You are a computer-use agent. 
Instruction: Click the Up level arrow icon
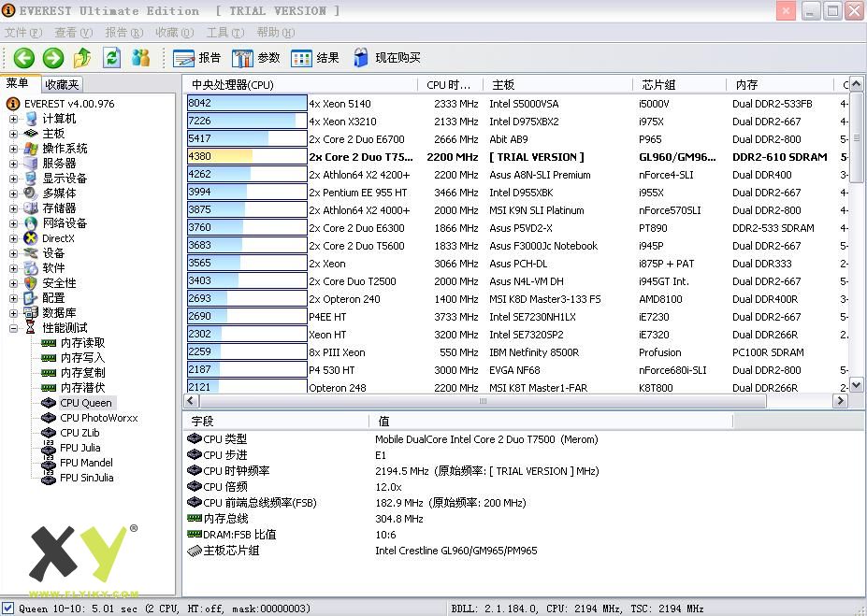(82, 57)
